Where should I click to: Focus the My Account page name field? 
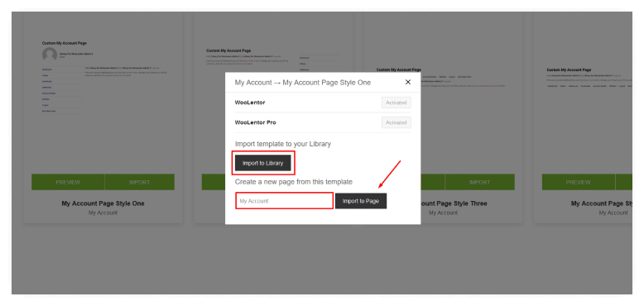tap(284, 201)
